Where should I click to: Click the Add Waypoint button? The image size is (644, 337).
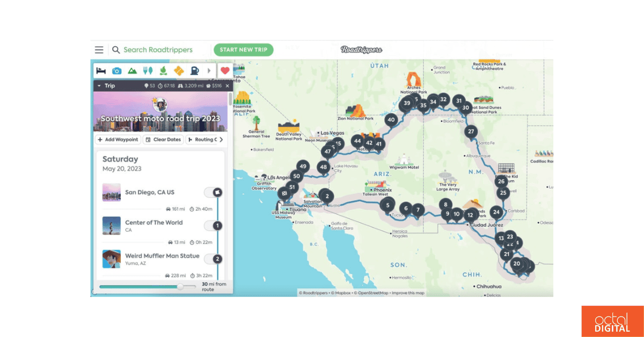click(118, 140)
